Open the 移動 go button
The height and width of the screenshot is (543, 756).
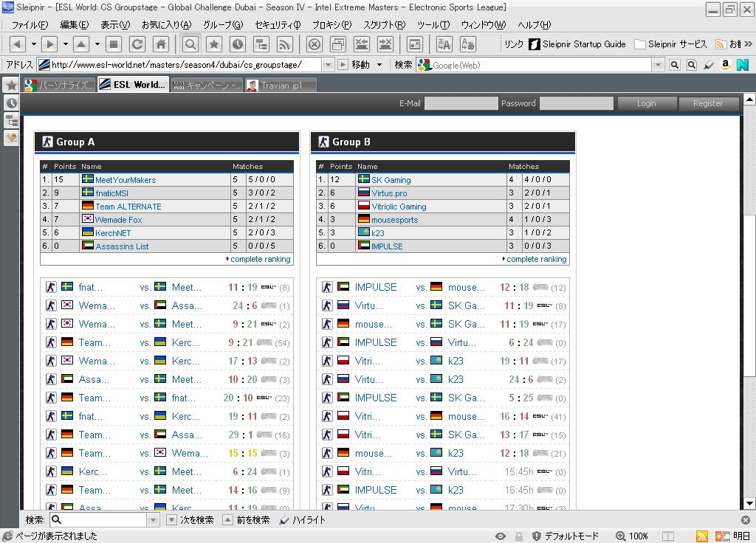[x=355, y=65]
